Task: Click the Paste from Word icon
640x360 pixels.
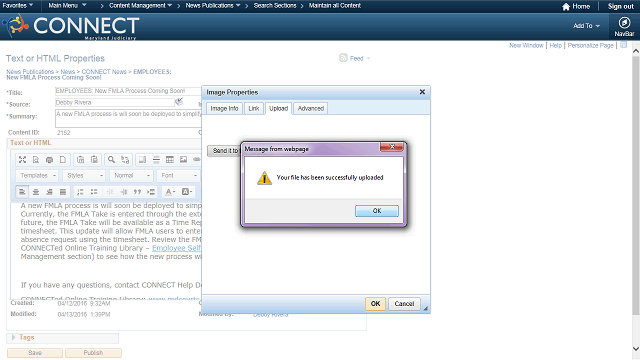Action: pos(94,160)
